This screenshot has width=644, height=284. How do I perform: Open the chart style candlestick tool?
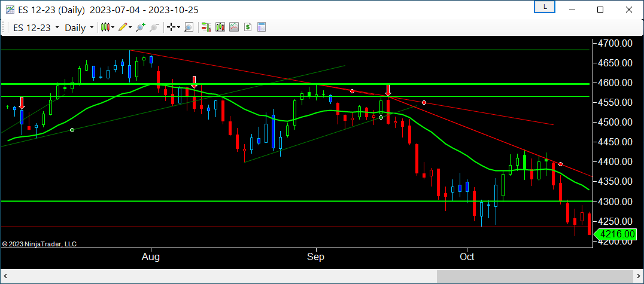(x=105, y=28)
